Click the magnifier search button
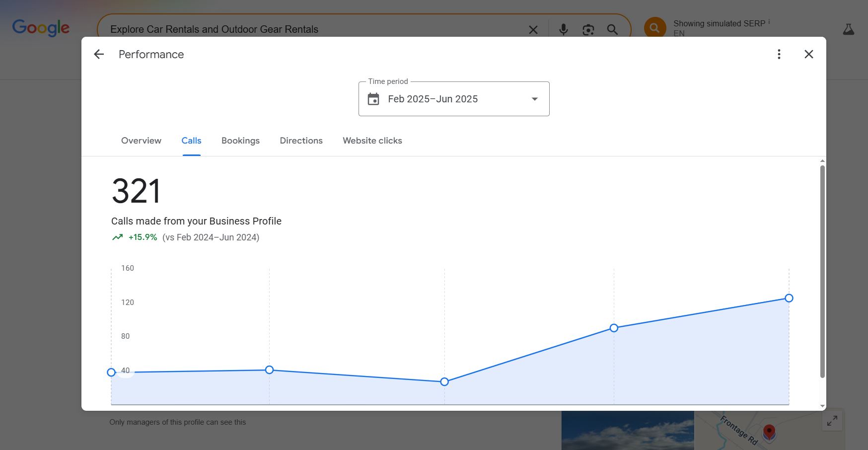The image size is (868, 450). point(612,30)
